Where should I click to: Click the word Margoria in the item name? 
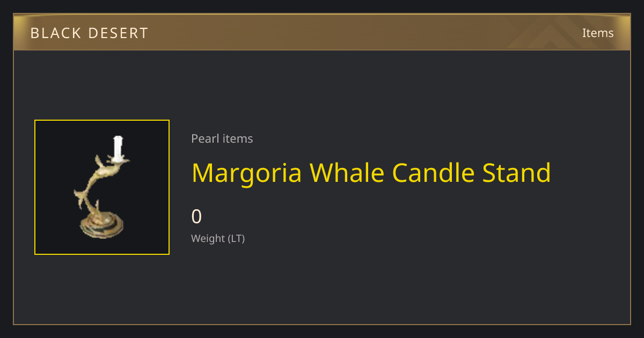[247, 173]
